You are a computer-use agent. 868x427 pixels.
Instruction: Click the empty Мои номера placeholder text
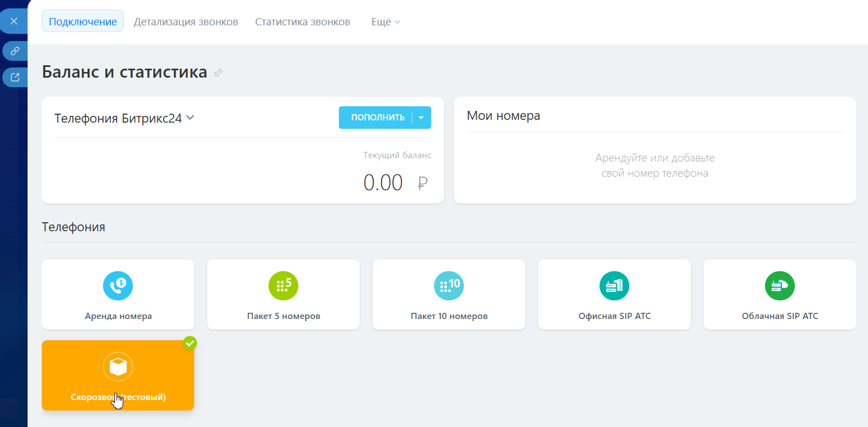655,165
